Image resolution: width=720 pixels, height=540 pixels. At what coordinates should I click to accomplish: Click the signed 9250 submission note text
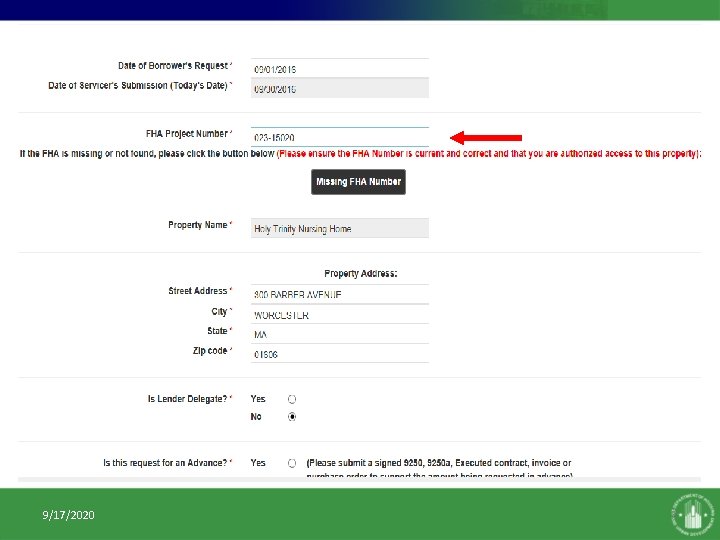pyautogui.click(x=439, y=468)
